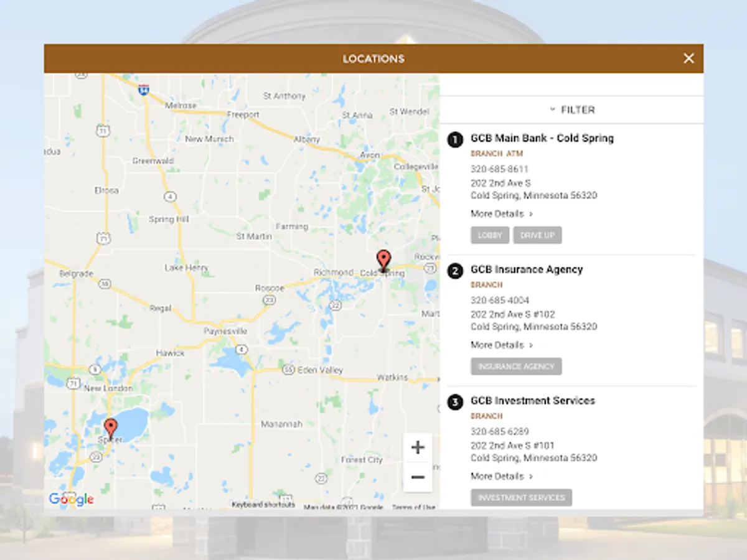Open GCB Investment Services title
747x560 pixels.
[533, 401]
